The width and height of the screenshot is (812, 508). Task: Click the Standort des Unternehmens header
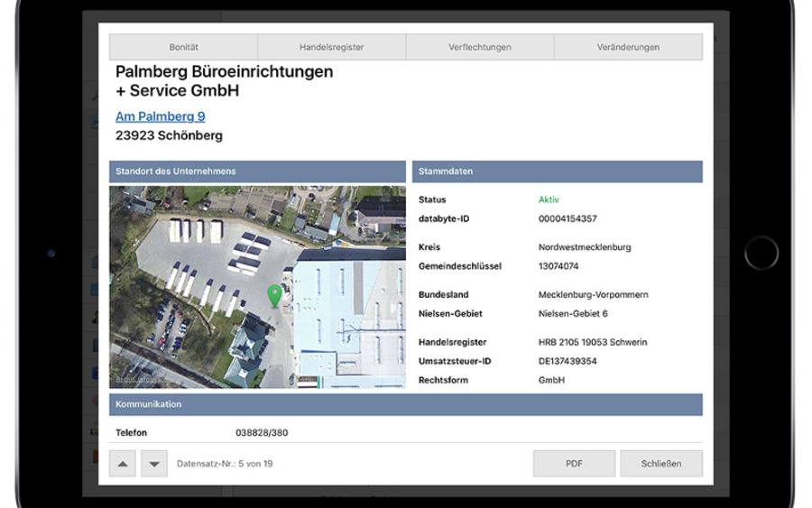point(257,171)
